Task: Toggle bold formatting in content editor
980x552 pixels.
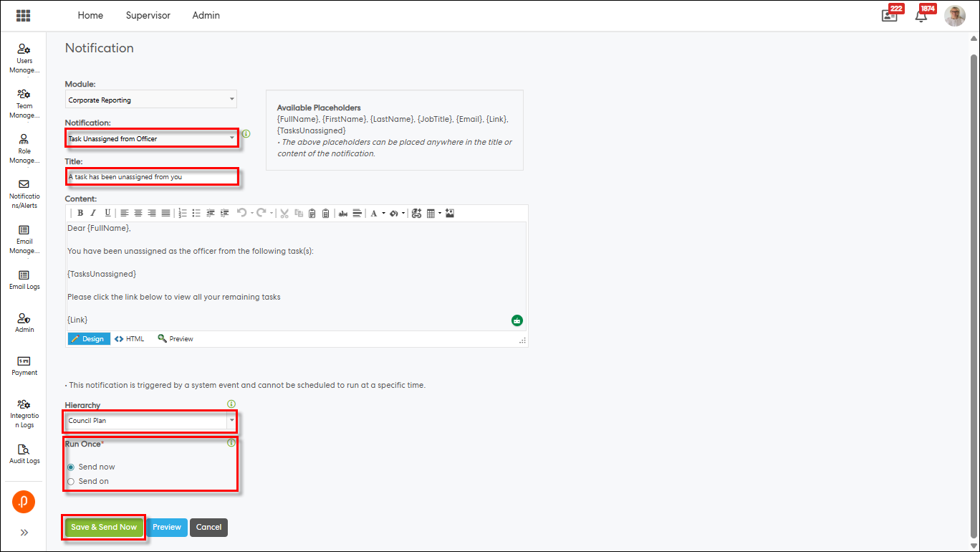Action: click(80, 213)
